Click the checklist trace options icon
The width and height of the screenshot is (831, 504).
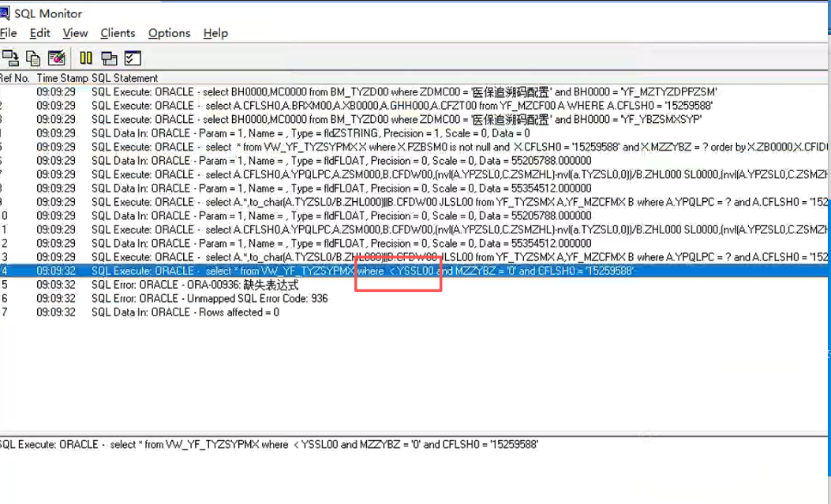click(x=133, y=58)
